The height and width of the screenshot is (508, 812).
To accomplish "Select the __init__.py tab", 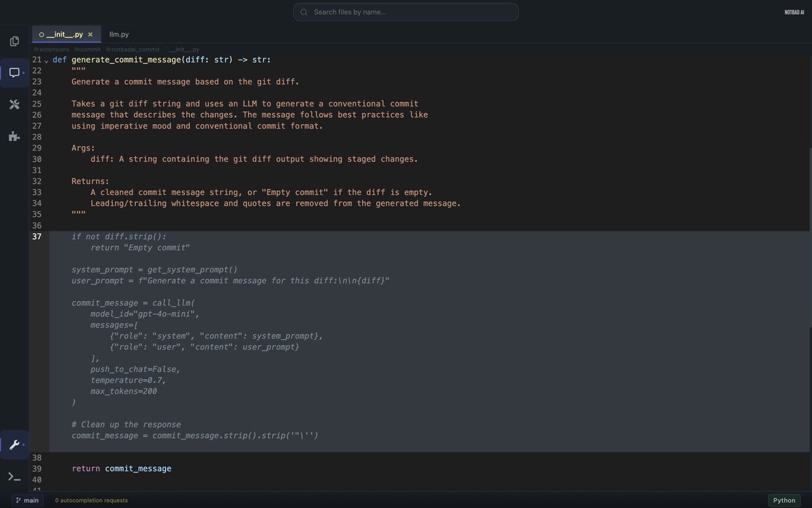I will [66, 34].
